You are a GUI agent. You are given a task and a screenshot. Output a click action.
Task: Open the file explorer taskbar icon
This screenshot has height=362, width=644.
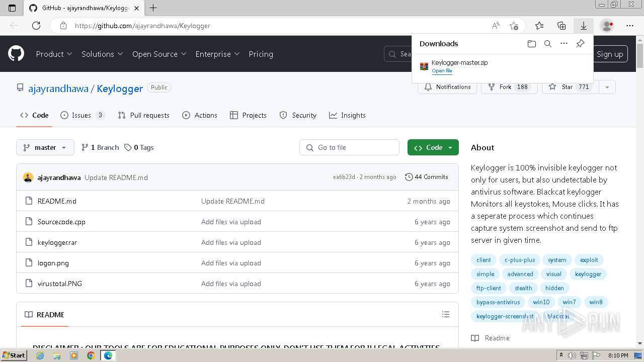pyautogui.click(x=57, y=355)
